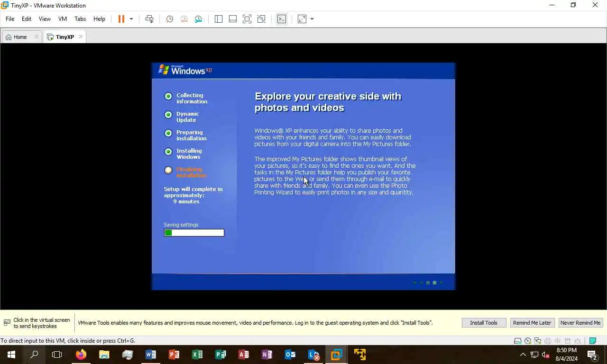
Task: Open the Edit menu
Action: (x=27, y=19)
